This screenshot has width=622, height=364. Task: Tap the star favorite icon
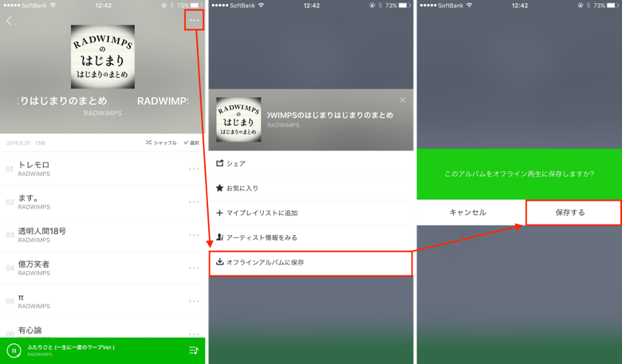219,188
